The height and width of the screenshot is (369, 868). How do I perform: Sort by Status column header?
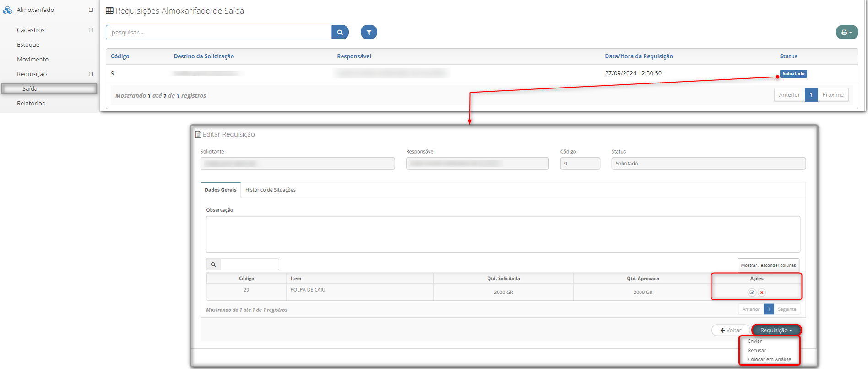788,56
